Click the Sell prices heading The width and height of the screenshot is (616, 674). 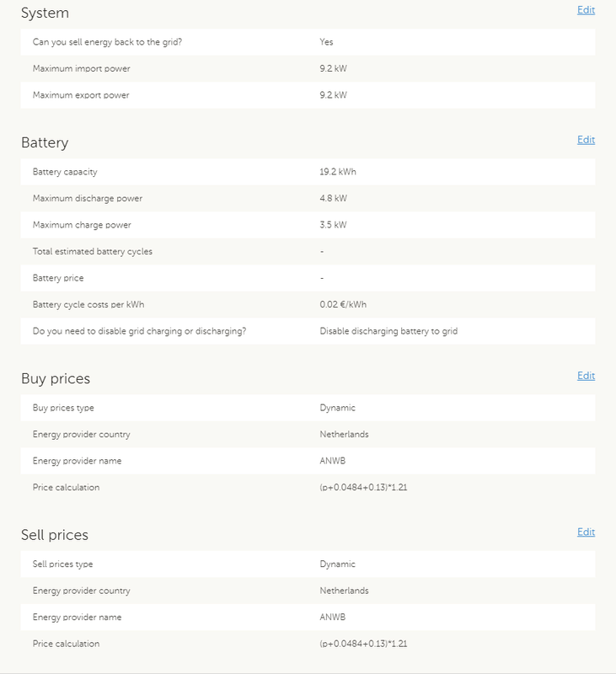55,535
